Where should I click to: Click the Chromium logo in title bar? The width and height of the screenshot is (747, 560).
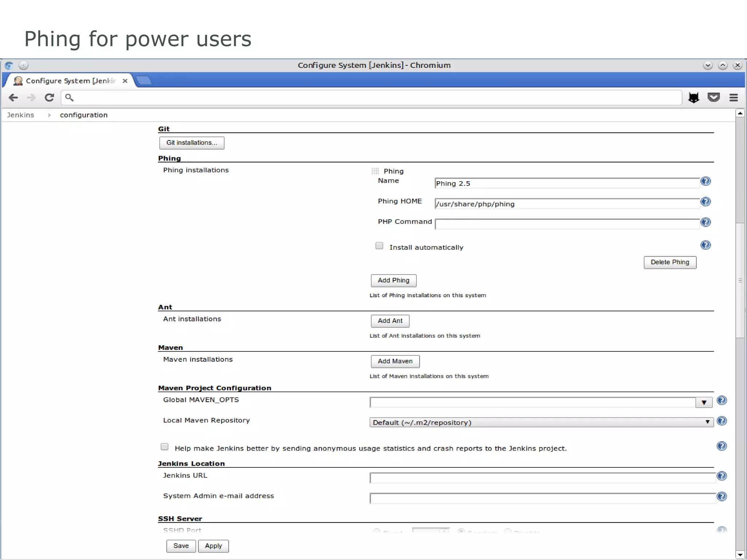tap(9, 65)
